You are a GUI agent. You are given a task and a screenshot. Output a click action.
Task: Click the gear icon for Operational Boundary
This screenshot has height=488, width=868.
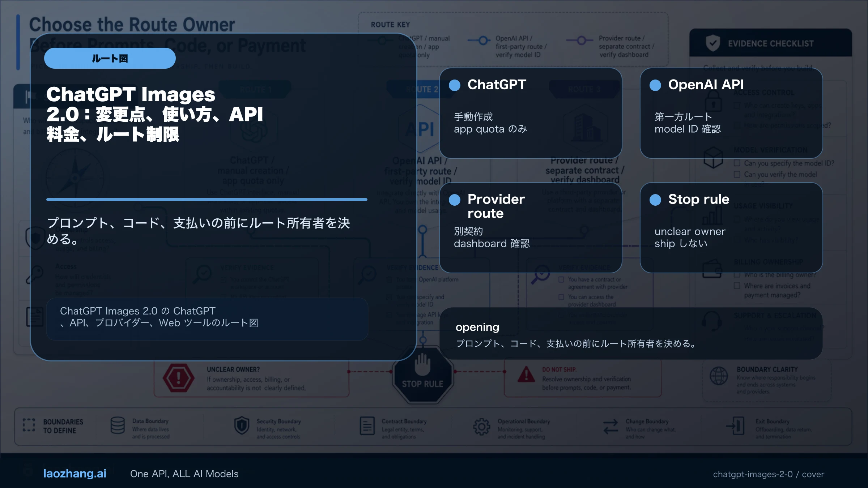pos(482,427)
